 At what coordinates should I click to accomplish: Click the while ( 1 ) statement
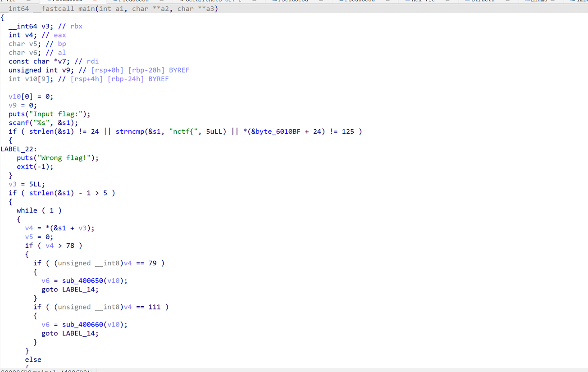(x=39, y=210)
